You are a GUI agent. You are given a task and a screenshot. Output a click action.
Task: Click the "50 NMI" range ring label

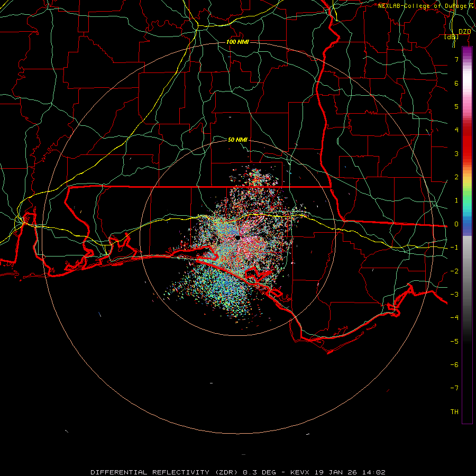237,140
